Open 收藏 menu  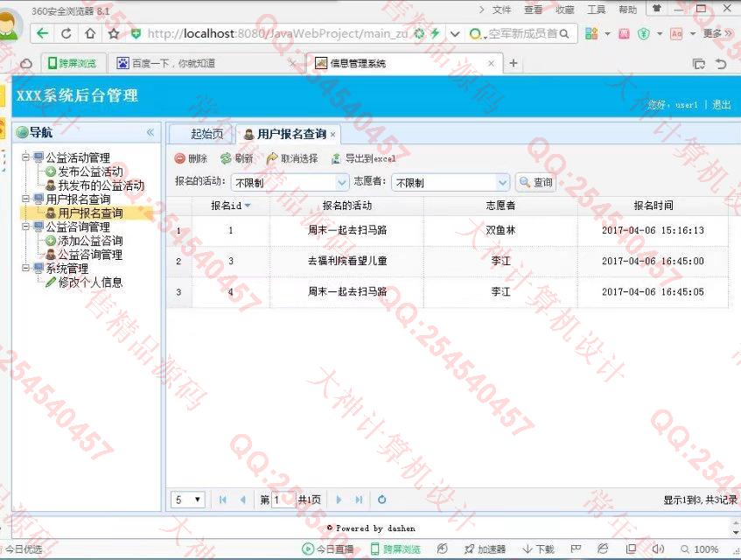(x=565, y=10)
